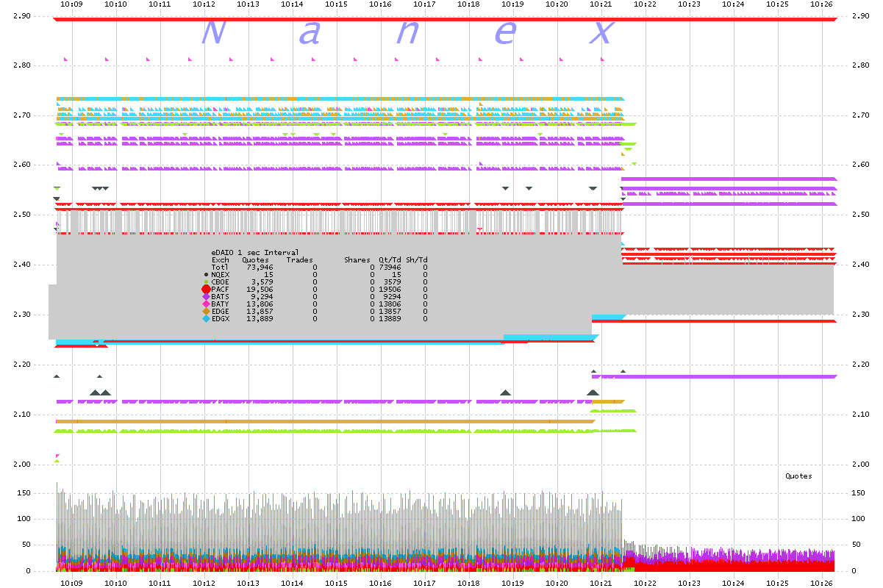
Task: Click the black NQEX legend marker dot
Action: click(x=206, y=274)
